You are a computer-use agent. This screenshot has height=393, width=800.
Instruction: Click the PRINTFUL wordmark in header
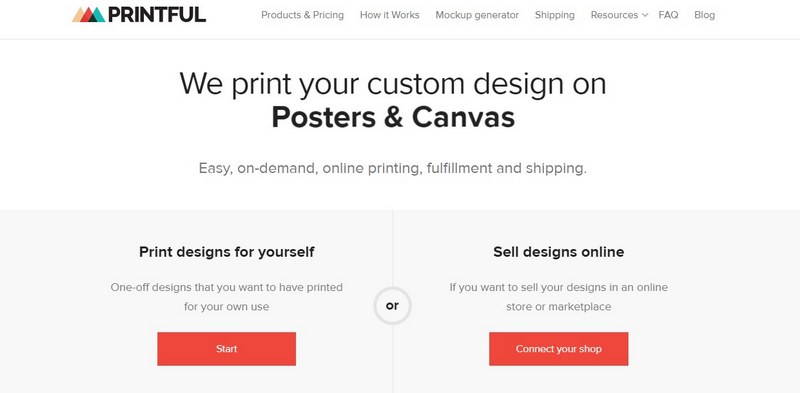(157, 15)
